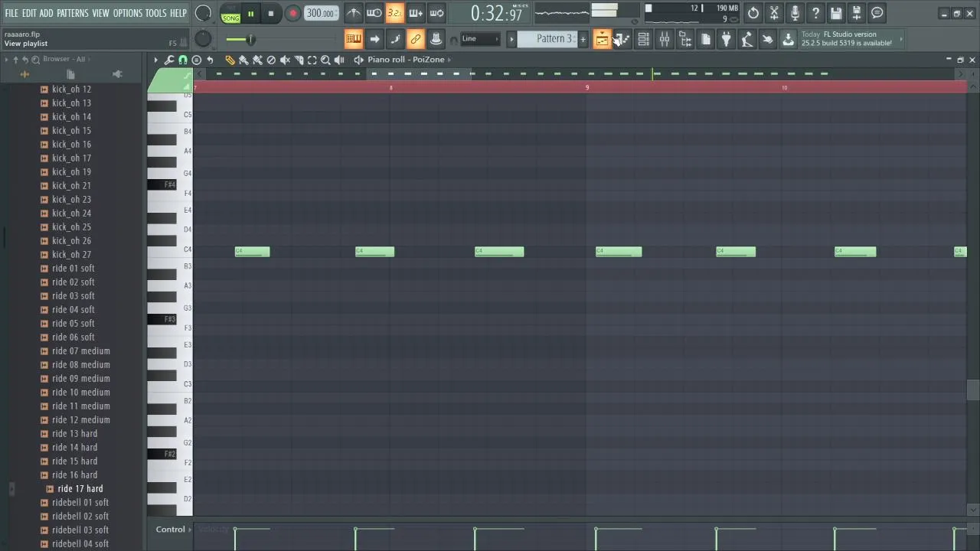The image size is (980, 551).
Task: Toggle Song/Pattern mode switch
Action: (x=230, y=14)
